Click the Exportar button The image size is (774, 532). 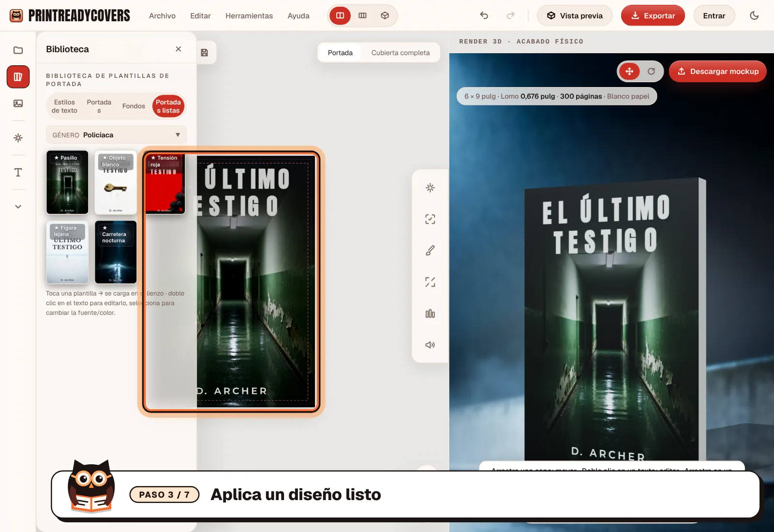[x=653, y=15]
